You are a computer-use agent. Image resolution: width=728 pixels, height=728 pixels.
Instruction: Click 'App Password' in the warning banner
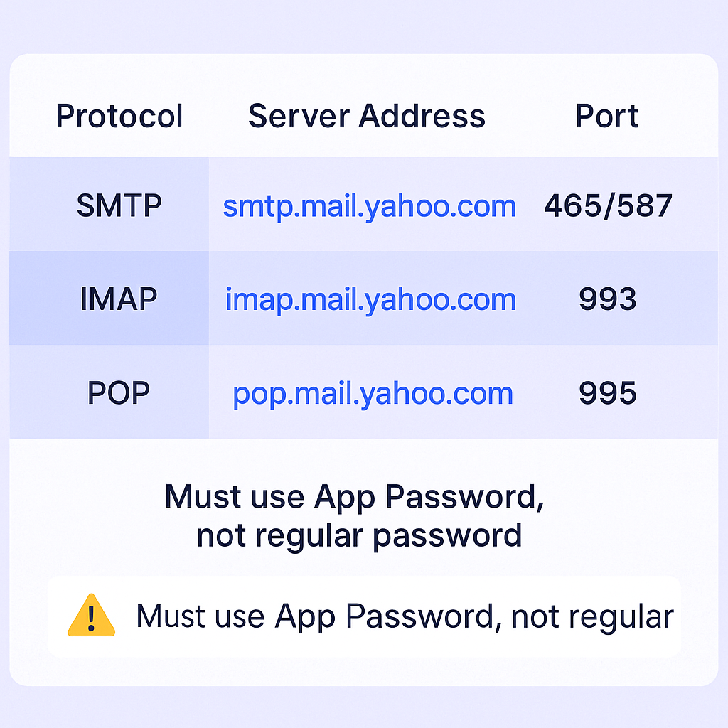(384, 616)
